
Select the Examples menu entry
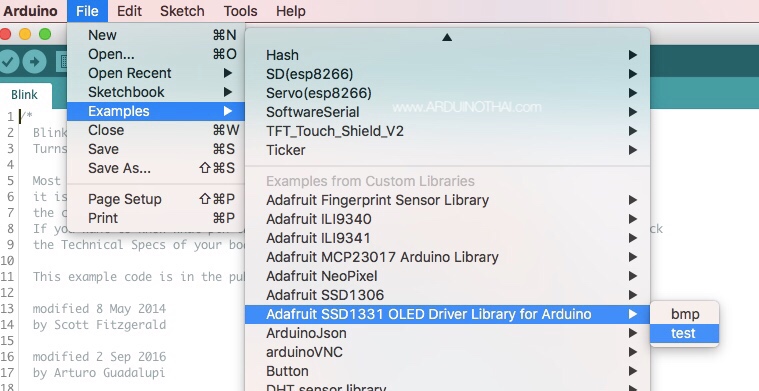(156, 111)
